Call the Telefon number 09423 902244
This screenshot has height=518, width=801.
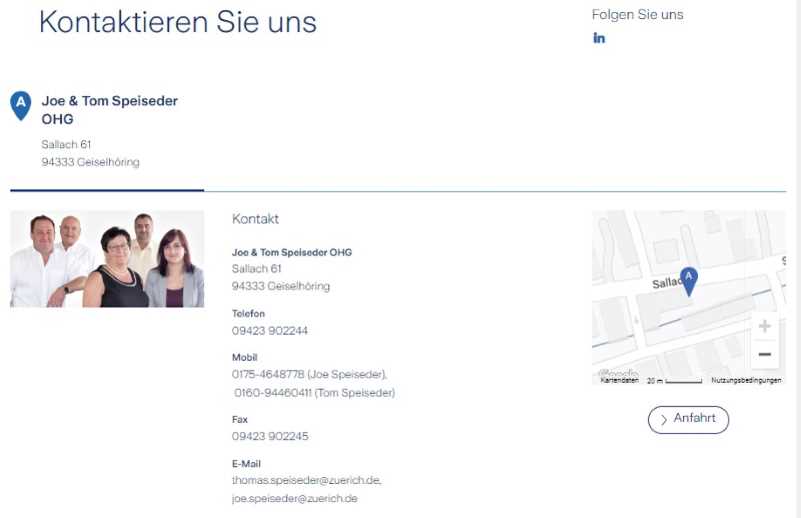click(x=270, y=331)
